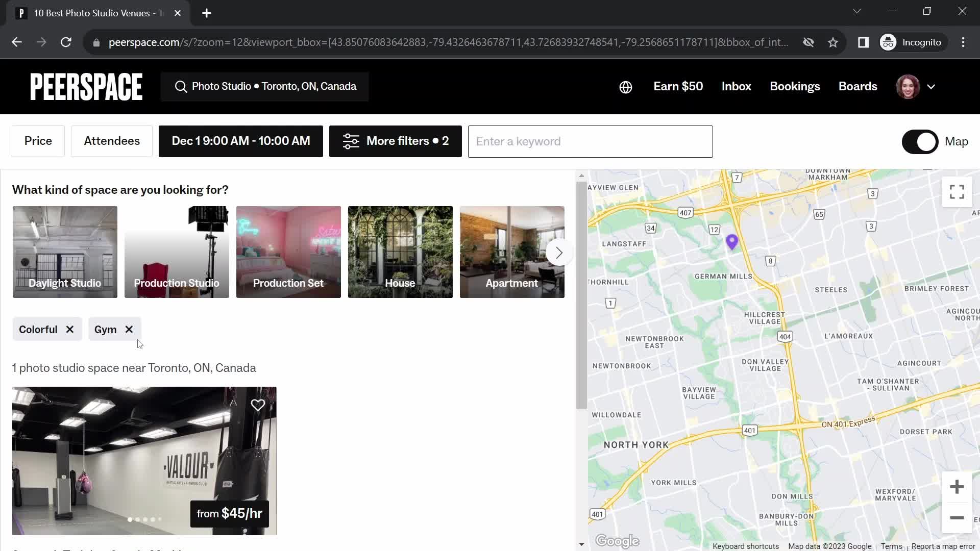Viewport: 980px width, 551px height.
Task: Select Production Studio category
Action: 177,252
